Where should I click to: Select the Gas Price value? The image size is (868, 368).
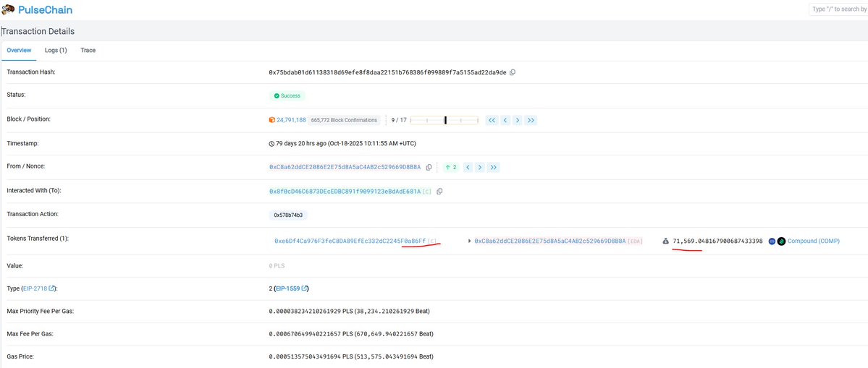click(351, 356)
